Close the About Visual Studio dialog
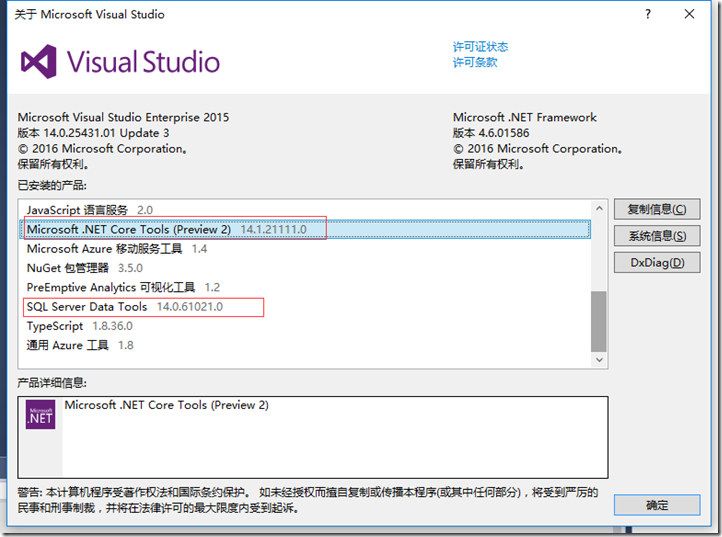Viewport: 722px width, 537px height. 689,14
